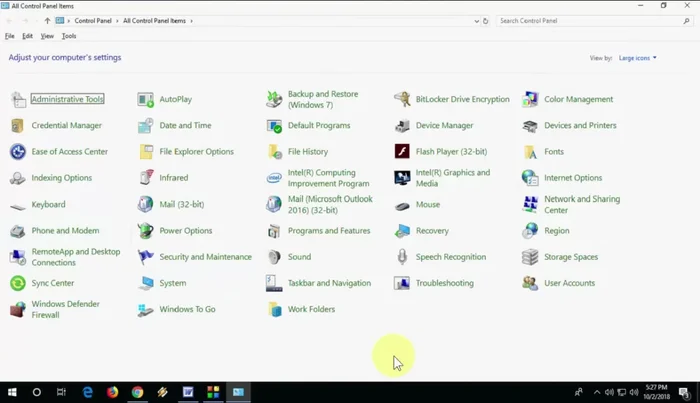Open the Date and Time icon
The width and height of the screenshot is (700, 403).
[146, 126]
